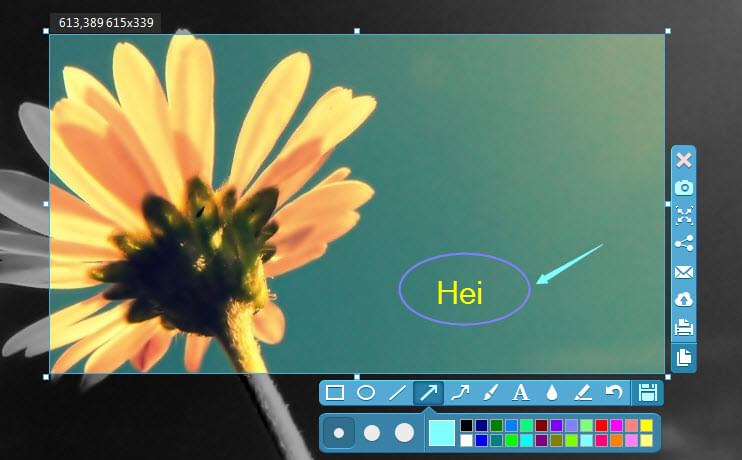Activate the Arrow annotation tool
Screen dimensions: 742x460
click(x=428, y=393)
